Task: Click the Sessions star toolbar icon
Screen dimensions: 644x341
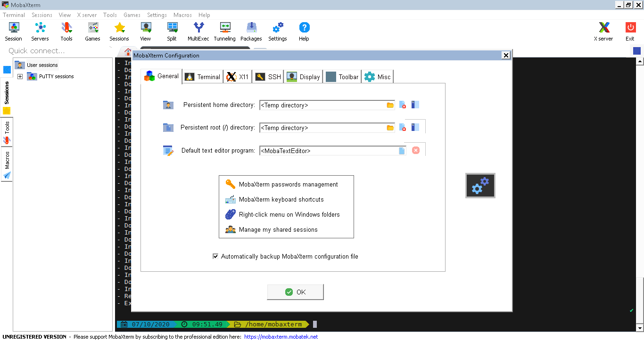Action: pyautogui.click(x=119, y=31)
